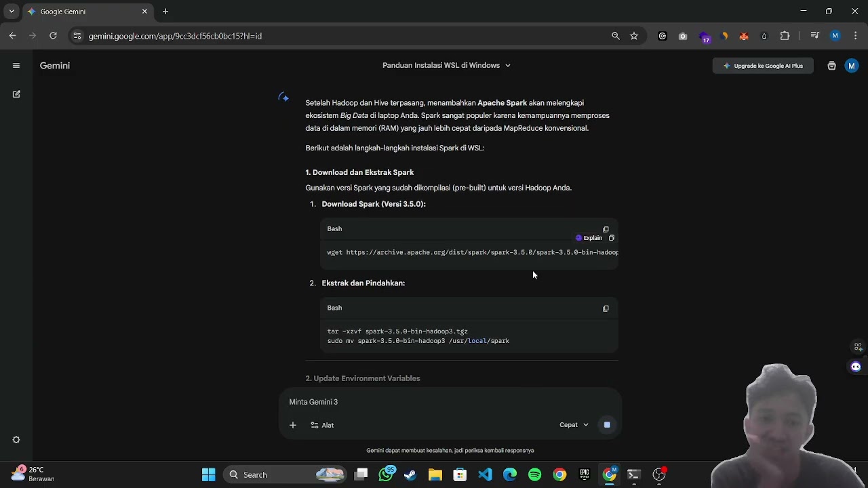The image size is (868, 488).
Task: Open the Windows Start menu
Action: coord(208,474)
